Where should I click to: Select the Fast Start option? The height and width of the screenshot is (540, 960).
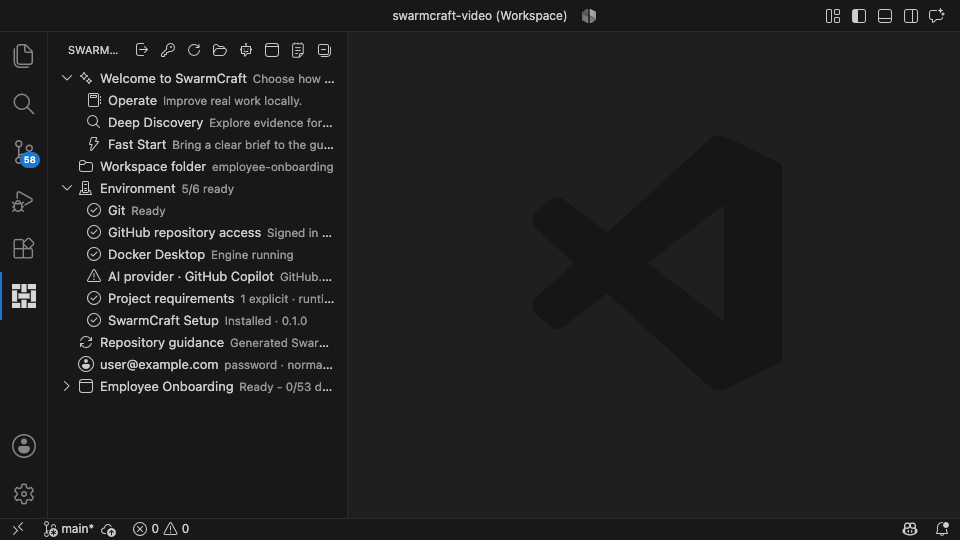[x=197, y=144]
